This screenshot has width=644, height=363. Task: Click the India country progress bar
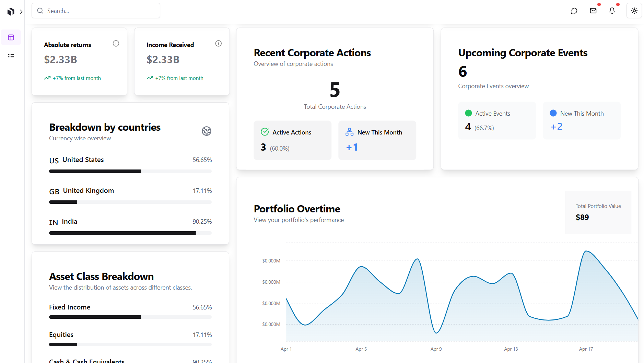pyautogui.click(x=130, y=233)
